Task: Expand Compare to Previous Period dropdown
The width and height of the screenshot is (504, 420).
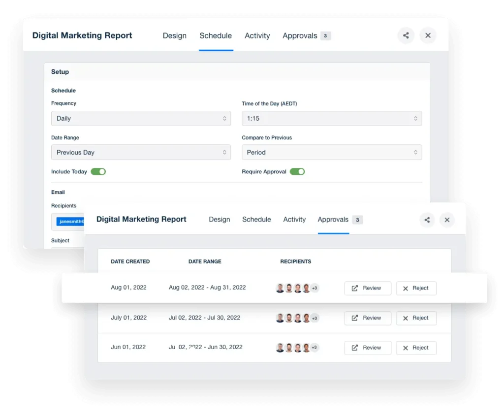Action: click(332, 153)
